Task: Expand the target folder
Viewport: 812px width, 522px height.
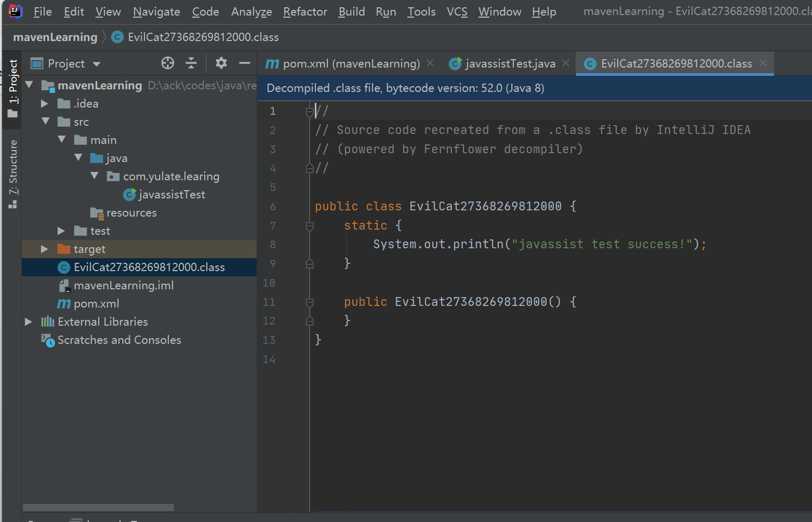Action: (x=45, y=249)
